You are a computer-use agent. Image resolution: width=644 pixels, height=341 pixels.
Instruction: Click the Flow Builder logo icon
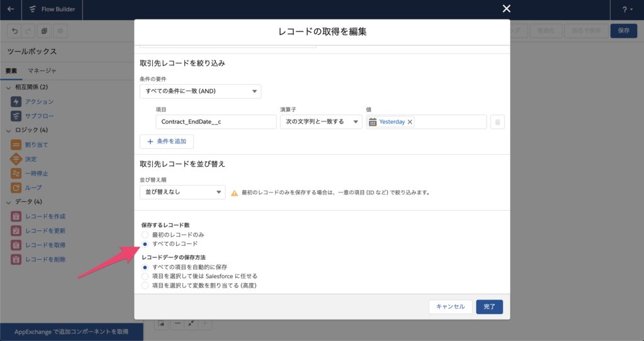pos(33,9)
